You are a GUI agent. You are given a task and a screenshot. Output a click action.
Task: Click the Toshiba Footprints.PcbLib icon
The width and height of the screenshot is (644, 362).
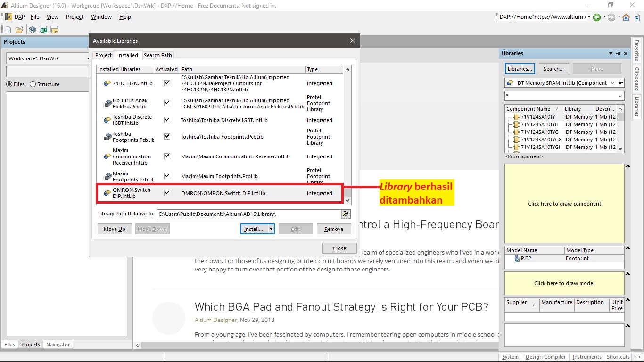click(107, 137)
